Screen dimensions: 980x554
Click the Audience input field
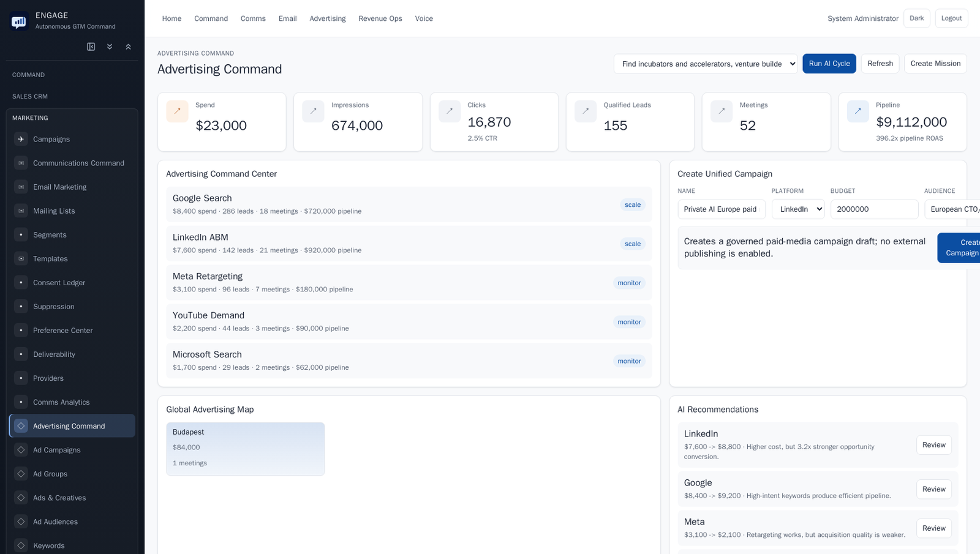pyautogui.click(x=952, y=209)
